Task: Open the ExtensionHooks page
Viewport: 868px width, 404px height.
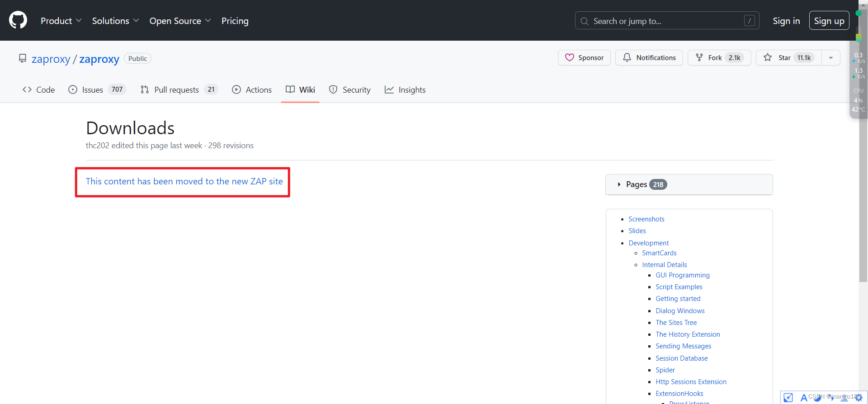Action: tap(679, 394)
